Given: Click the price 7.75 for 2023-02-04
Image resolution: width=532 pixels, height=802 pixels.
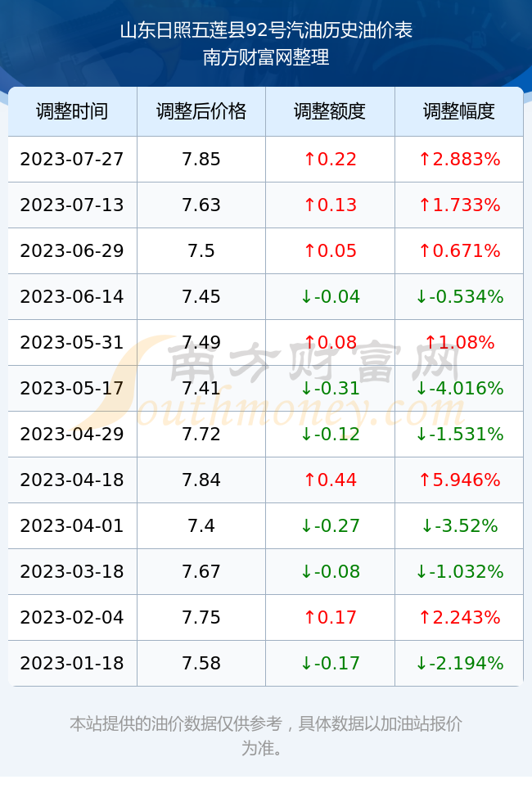Looking at the screenshot, I should coord(201,617).
